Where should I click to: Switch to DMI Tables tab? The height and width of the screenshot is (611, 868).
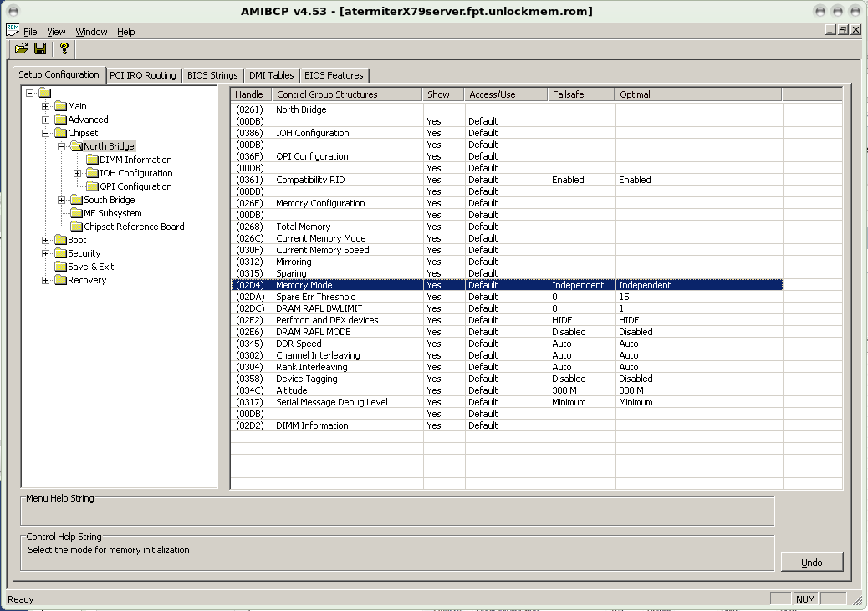click(x=271, y=75)
